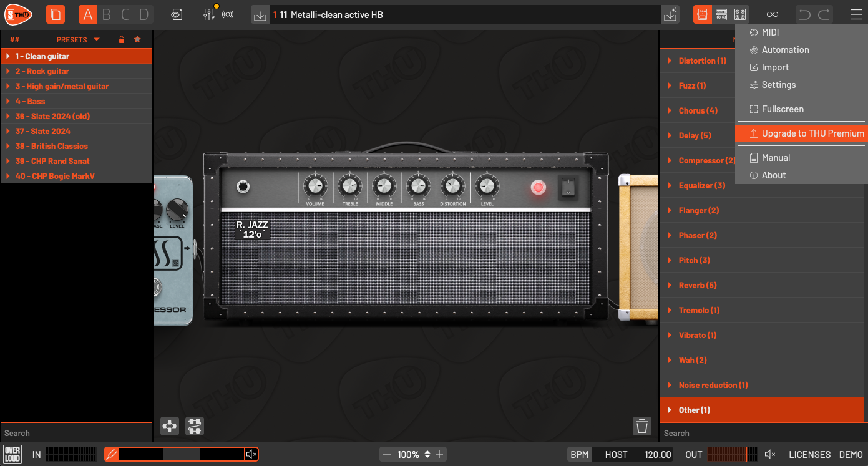Viewport: 868px width, 466px height.
Task: Click the red amp power lamp
Action: [538, 187]
